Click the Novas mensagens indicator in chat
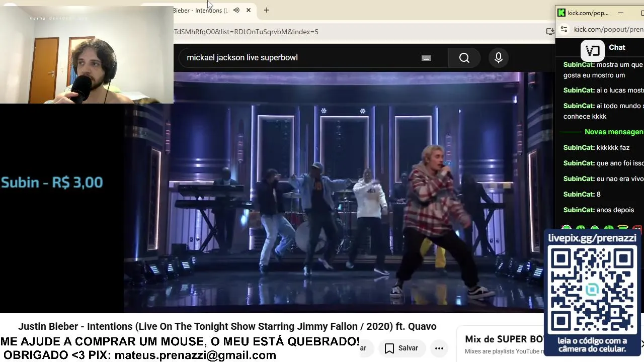 (x=614, y=132)
